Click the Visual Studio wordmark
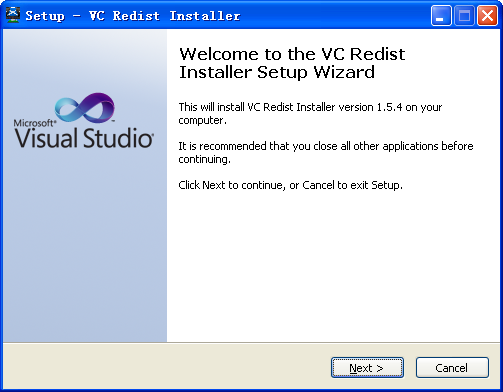Screen dimensions: 503x392 (x=84, y=138)
